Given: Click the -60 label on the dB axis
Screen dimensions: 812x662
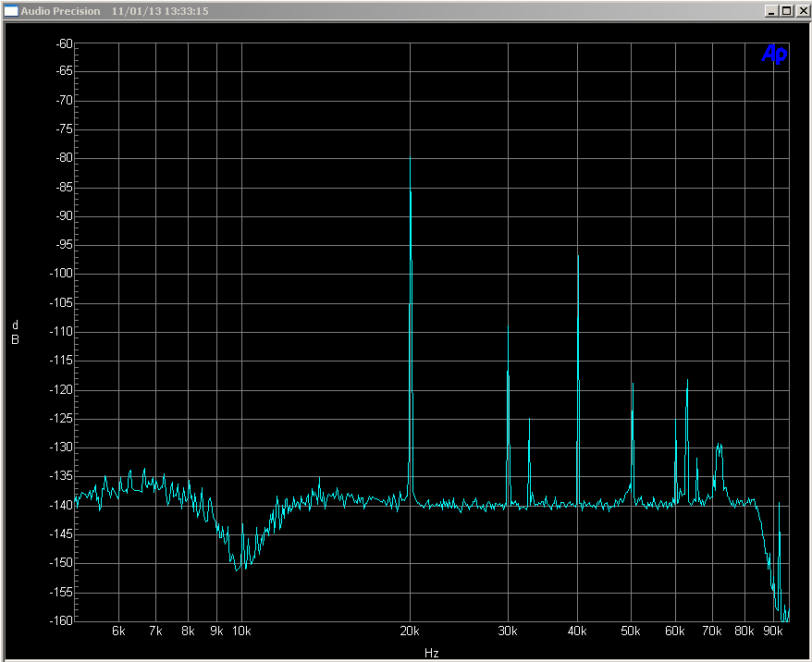Looking at the screenshot, I should pyautogui.click(x=65, y=44).
